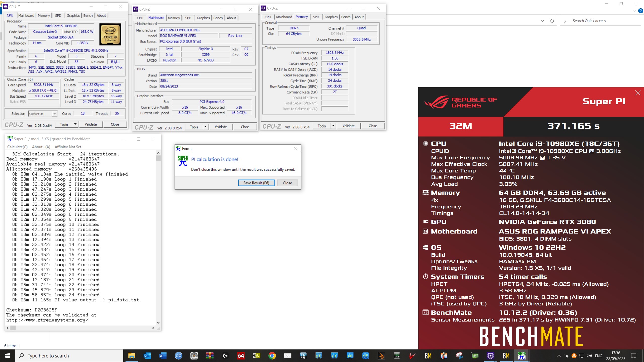The image size is (644, 362).
Task: Launch Google Chrome from the taskbar
Action: [272, 356]
